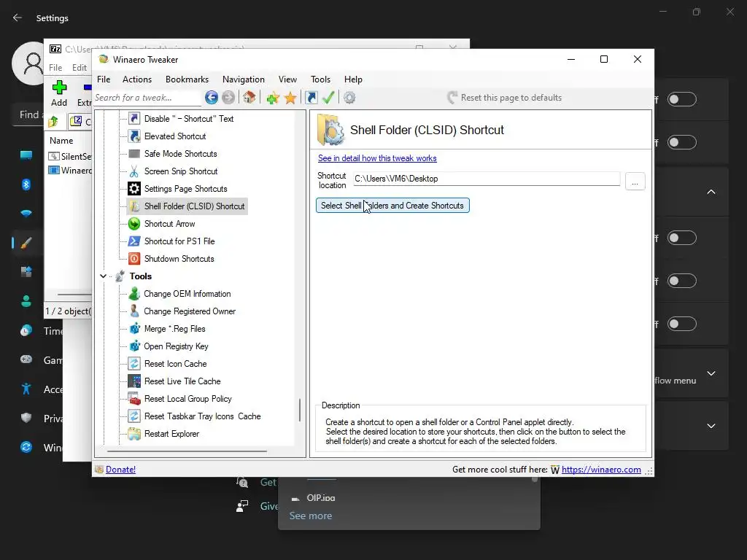Open the Tools menu
The image size is (747, 560).
point(321,79)
